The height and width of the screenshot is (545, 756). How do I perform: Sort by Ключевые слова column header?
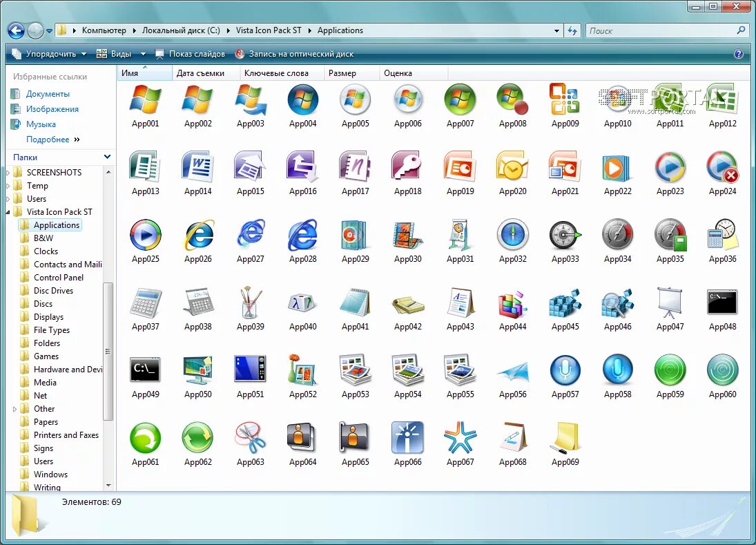click(282, 73)
